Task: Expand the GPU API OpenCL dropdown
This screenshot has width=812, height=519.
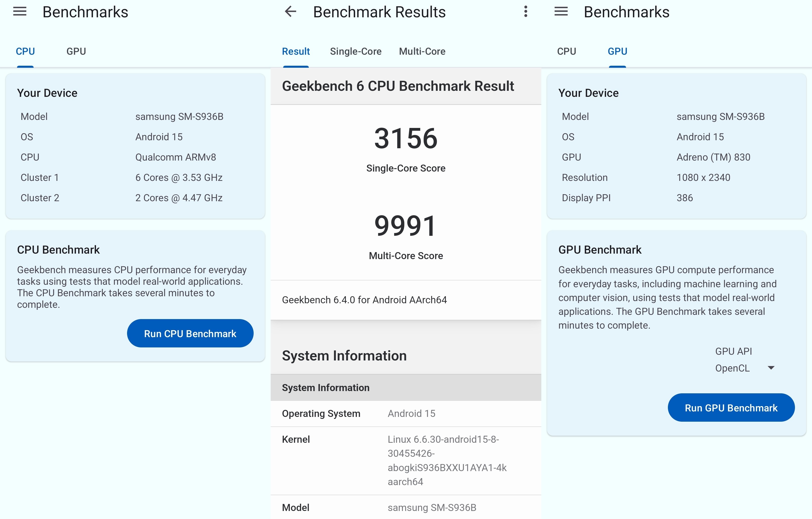Action: click(x=745, y=368)
